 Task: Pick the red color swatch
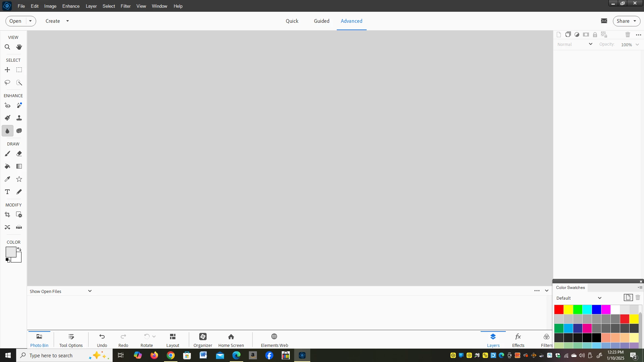(559, 309)
